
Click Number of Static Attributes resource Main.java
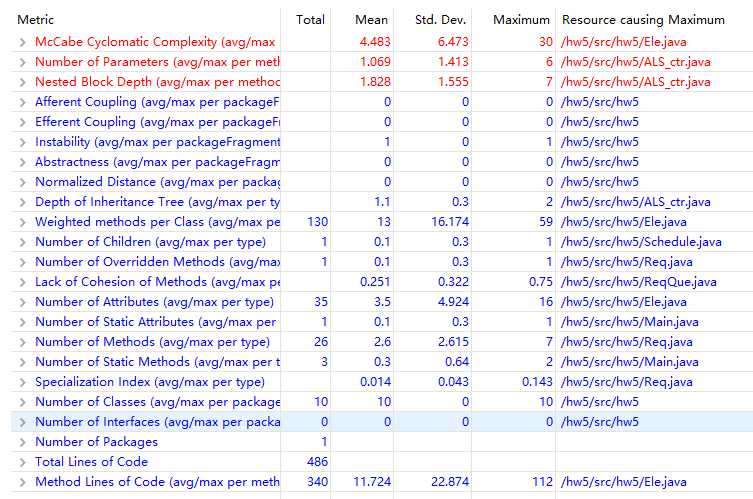point(630,322)
